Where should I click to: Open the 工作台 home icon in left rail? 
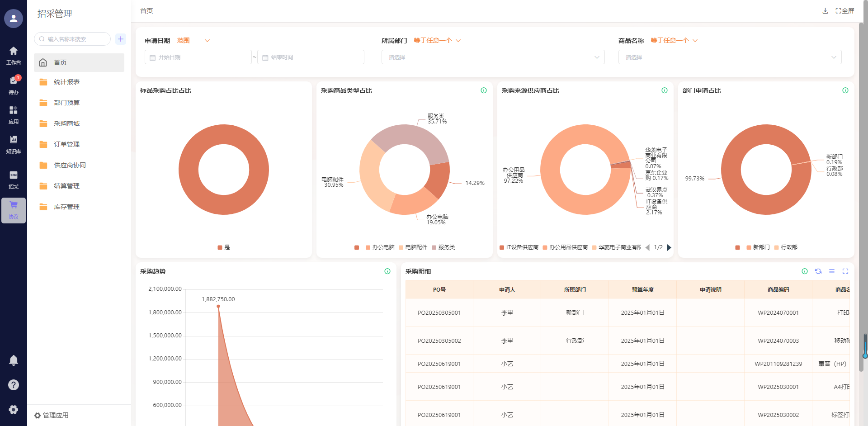14,55
